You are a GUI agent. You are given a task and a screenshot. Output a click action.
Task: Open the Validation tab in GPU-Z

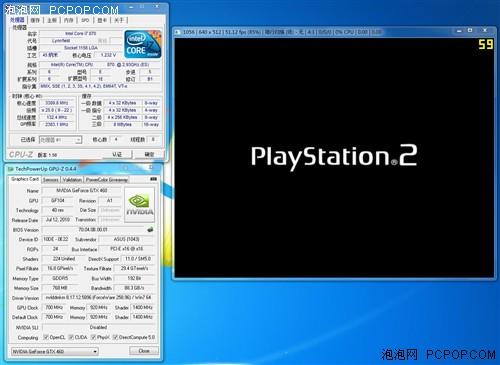72,180
